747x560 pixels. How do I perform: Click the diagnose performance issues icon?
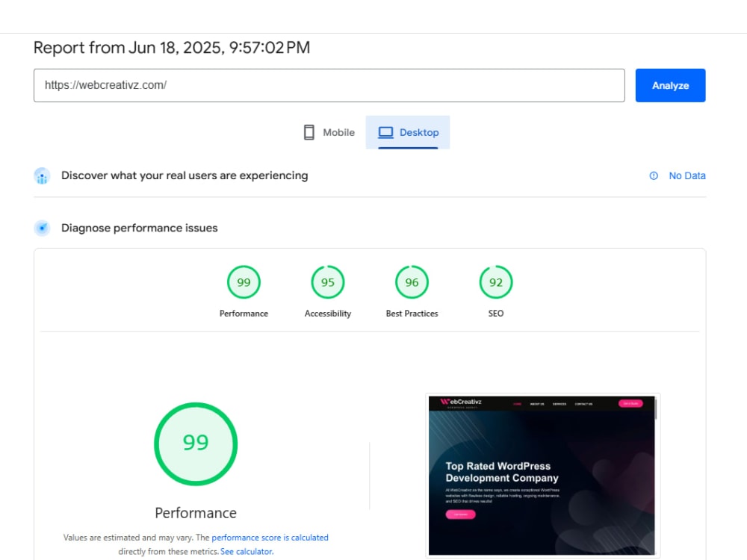coord(42,228)
